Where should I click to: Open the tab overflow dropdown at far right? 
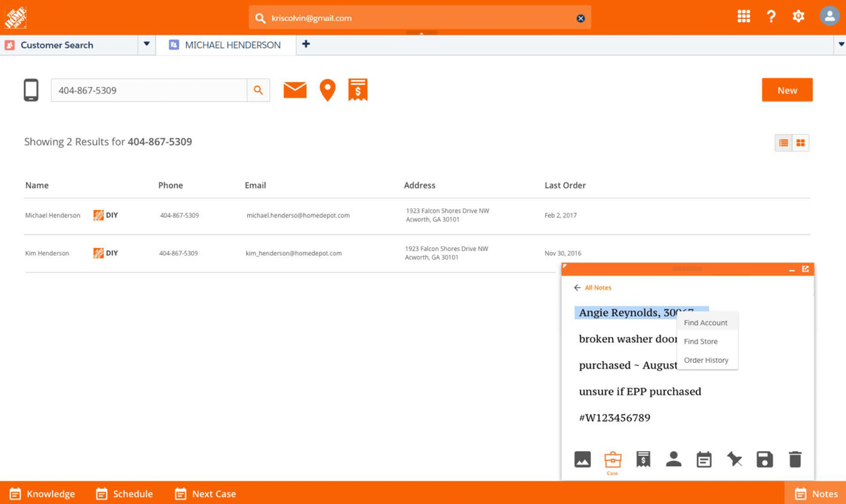tap(840, 44)
